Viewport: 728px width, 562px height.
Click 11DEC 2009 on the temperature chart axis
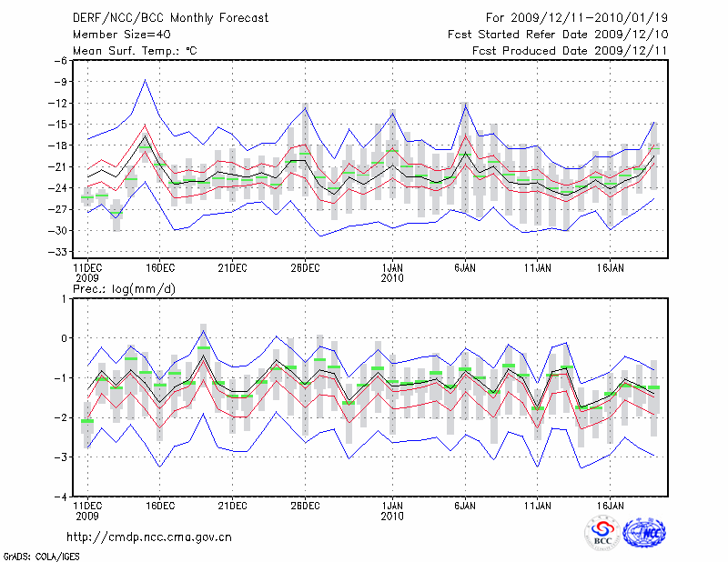tap(87, 272)
